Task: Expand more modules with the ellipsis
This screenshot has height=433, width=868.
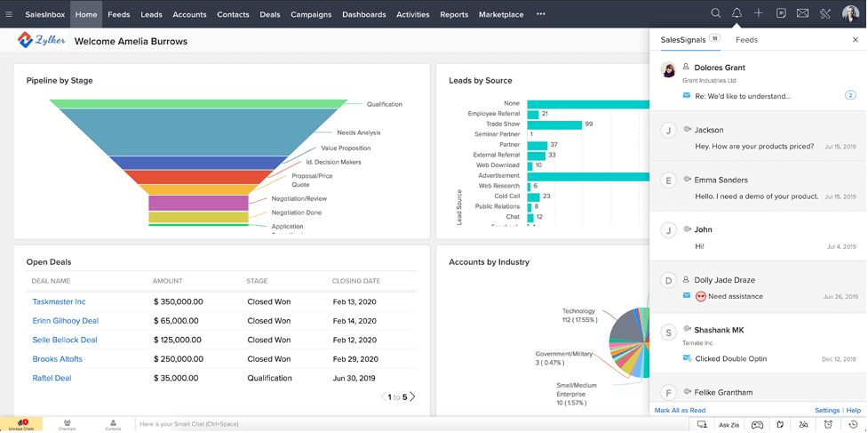Action: (x=541, y=14)
